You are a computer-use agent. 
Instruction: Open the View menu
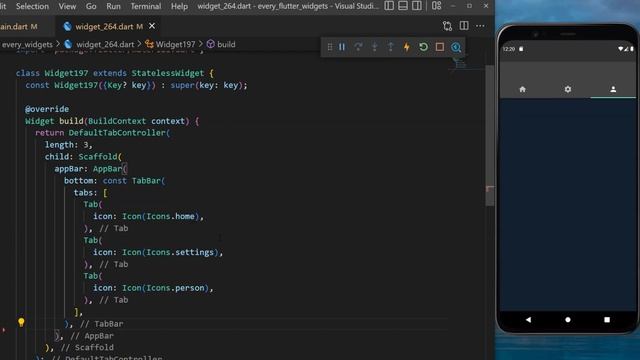[67, 6]
